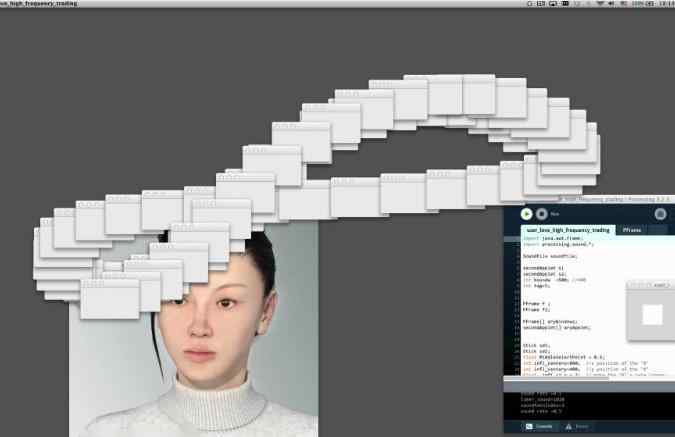This screenshot has width=675, height=437.
Task: Click the app name in the macOS menu bar
Action: pyautogui.click(x=38, y=3)
